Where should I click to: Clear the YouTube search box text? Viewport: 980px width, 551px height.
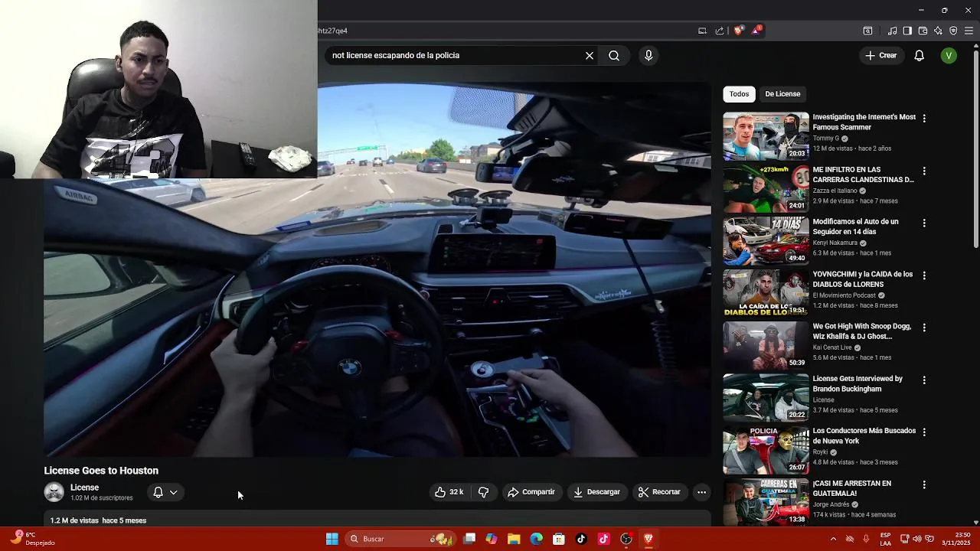pos(590,55)
